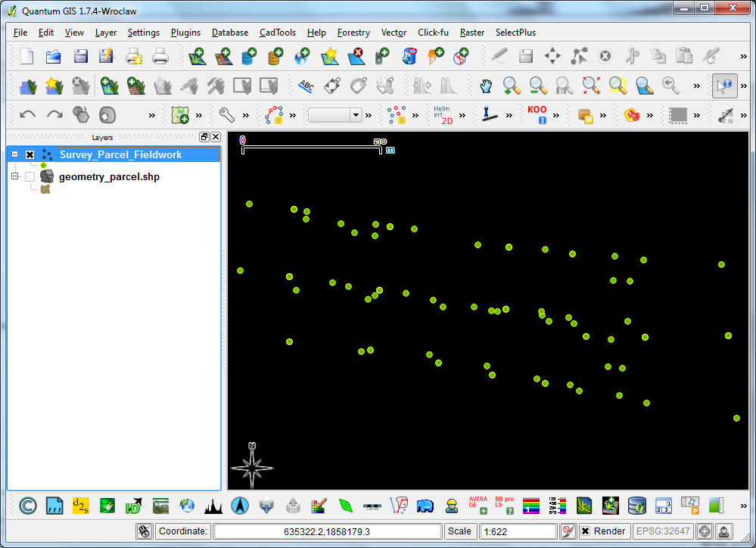This screenshot has height=548, width=756.
Task: Click the d2s plugin icon
Action: (80, 506)
